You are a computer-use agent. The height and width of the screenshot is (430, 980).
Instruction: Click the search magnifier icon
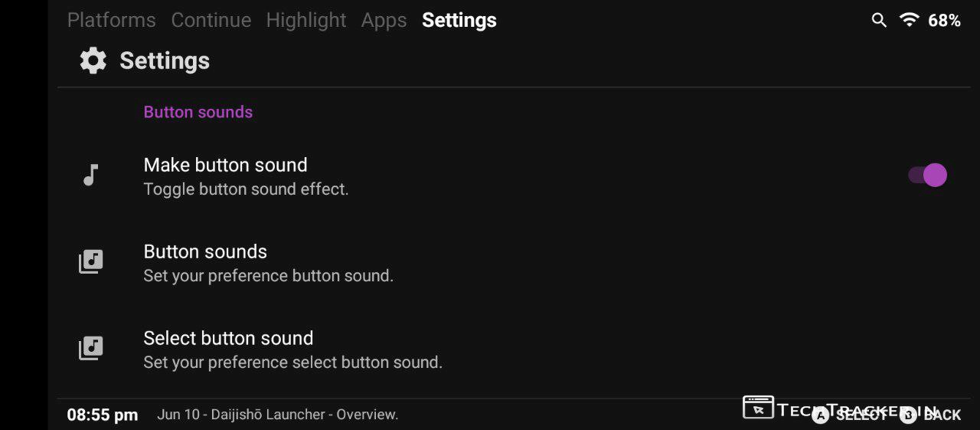click(879, 21)
